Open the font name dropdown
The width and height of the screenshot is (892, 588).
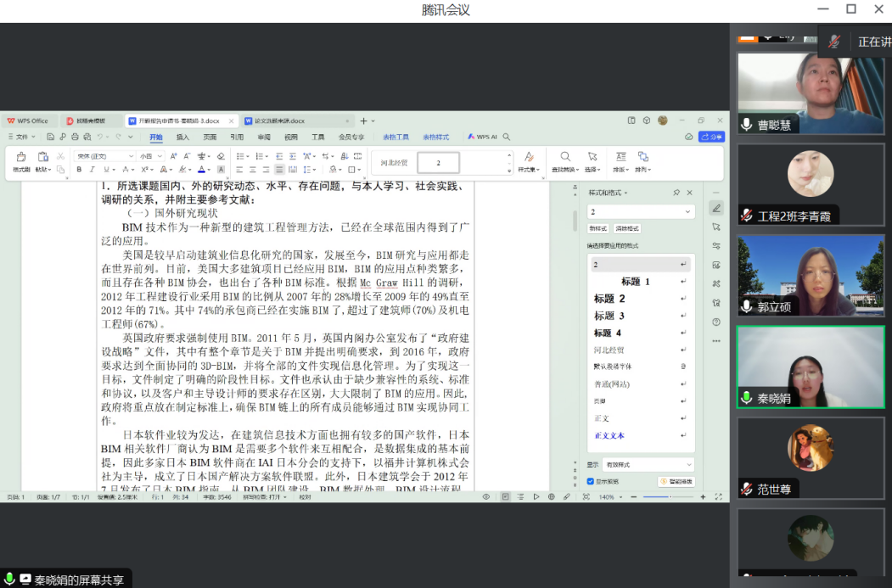[131, 156]
